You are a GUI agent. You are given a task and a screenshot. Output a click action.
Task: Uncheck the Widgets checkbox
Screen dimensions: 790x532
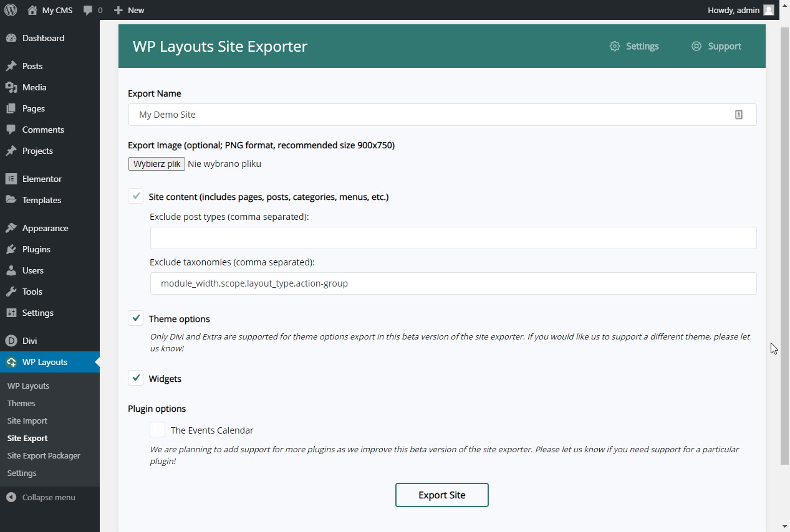(x=136, y=378)
